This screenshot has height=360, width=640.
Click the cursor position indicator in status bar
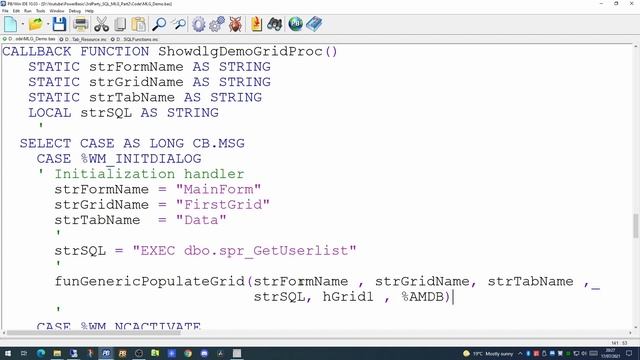click(620, 343)
